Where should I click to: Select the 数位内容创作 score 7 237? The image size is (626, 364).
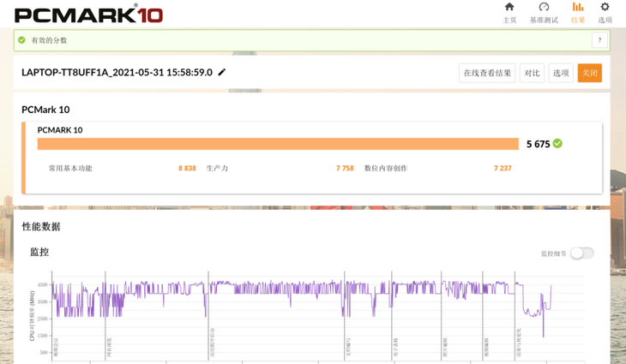click(503, 169)
